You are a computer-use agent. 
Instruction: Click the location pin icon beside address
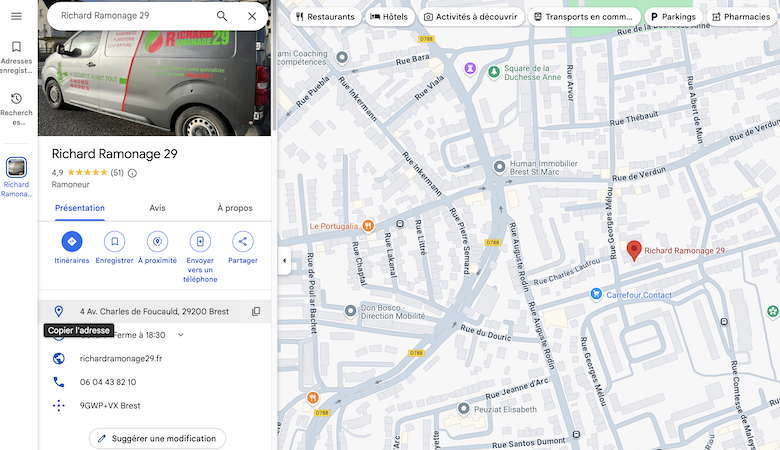pos(59,311)
